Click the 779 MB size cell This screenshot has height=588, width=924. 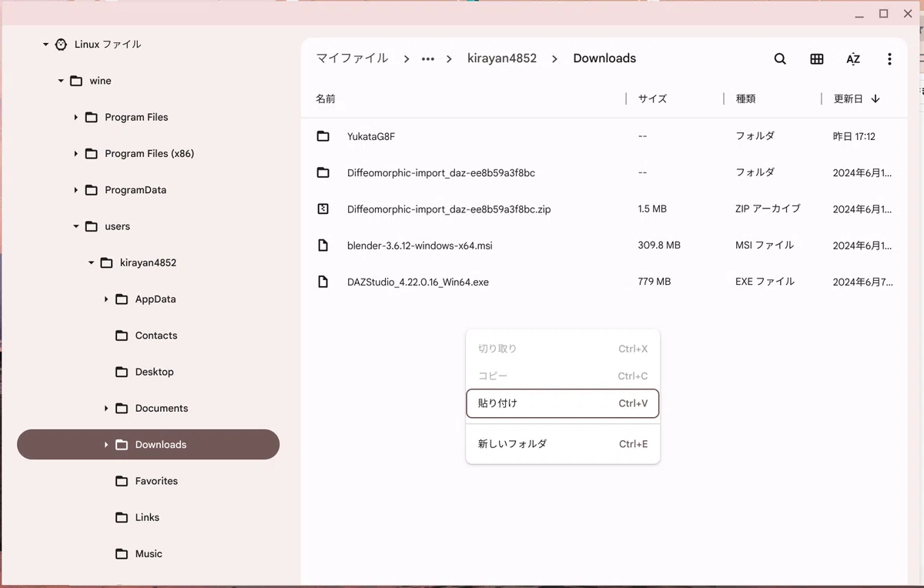654,282
